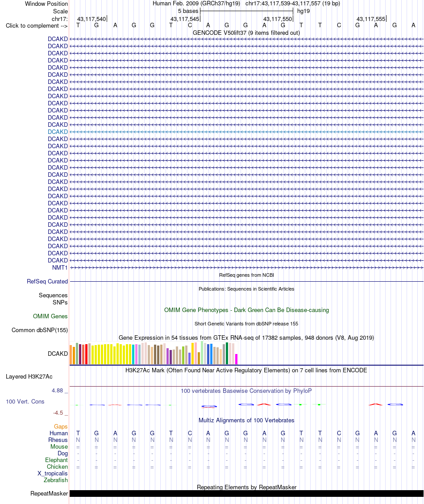Click the Layered H3K27Ac label
The height and width of the screenshot is (504, 424).
29,377
